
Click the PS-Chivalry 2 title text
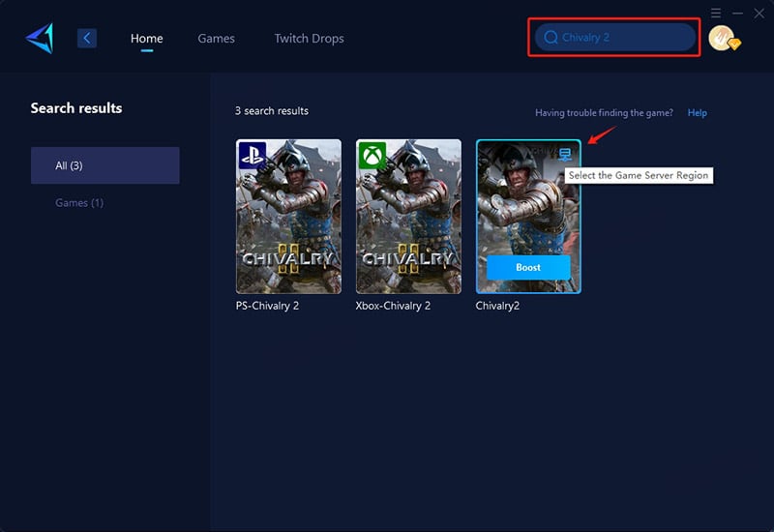(268, 306)
